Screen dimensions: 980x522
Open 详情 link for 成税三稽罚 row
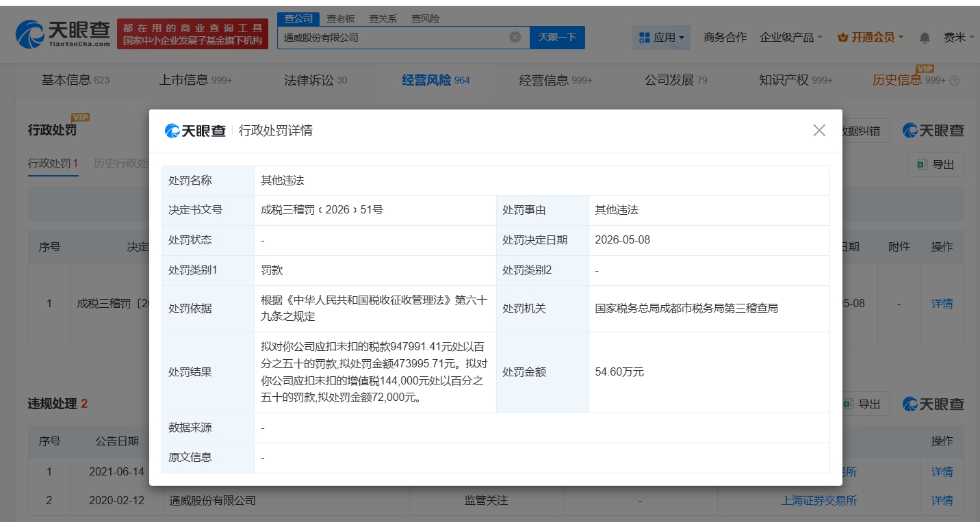point(942,303)
